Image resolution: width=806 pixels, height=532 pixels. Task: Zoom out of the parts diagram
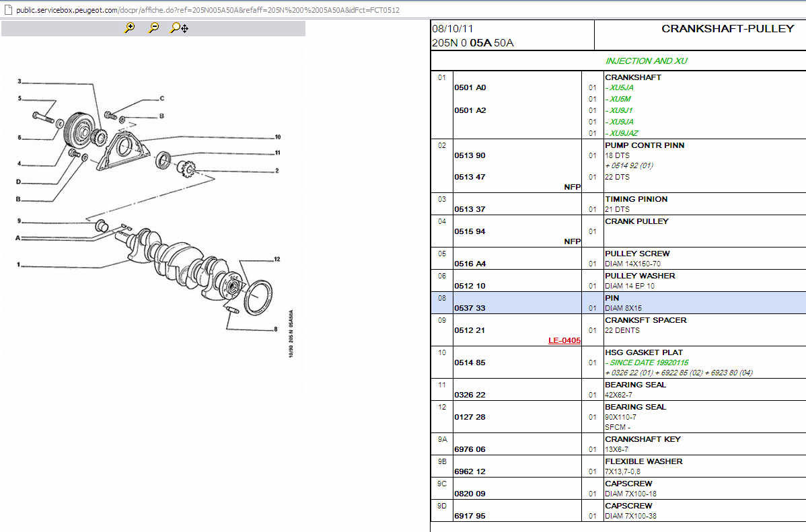153,28
